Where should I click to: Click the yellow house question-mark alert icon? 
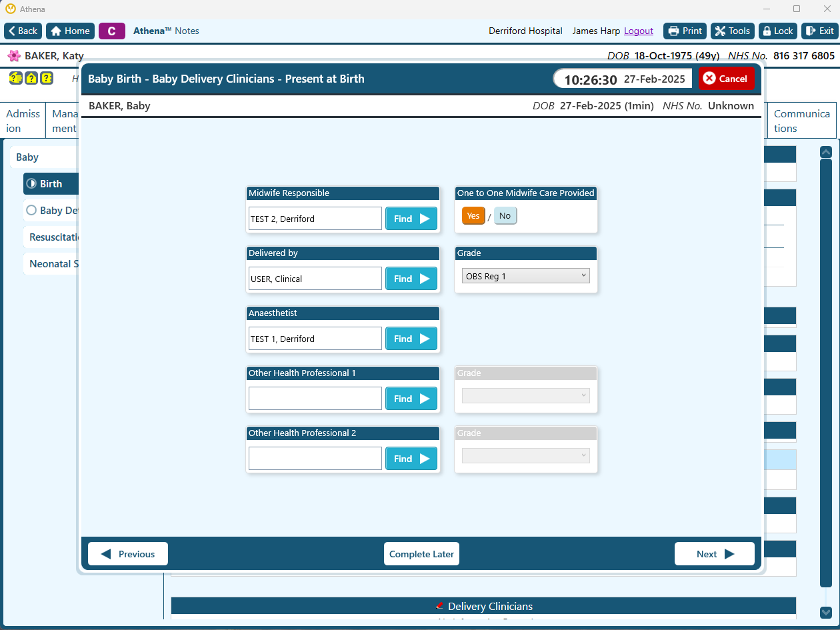pyautogui.click(x=31, y=79)
